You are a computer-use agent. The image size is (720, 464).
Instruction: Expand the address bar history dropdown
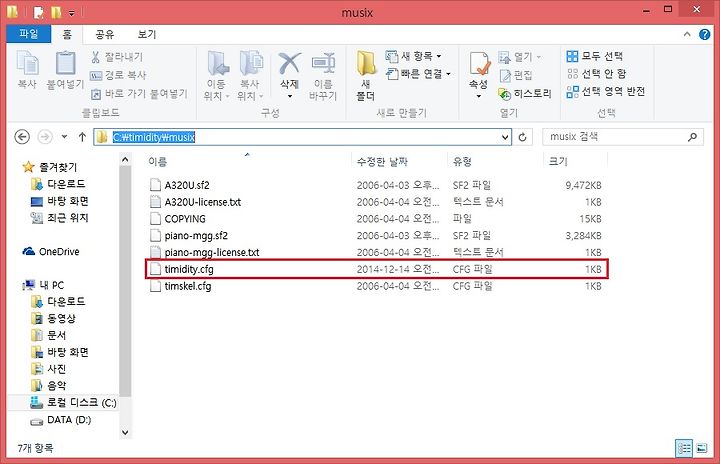(x=505, y=137)
